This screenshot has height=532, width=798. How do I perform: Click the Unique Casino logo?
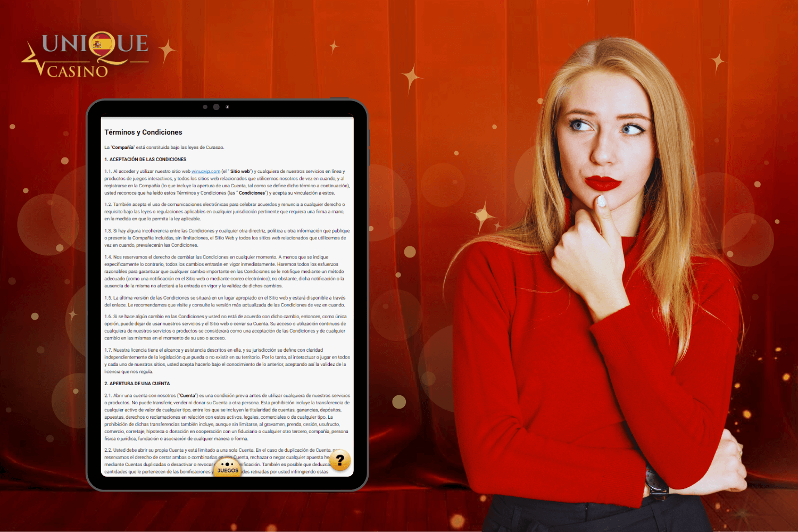[85, 55]
